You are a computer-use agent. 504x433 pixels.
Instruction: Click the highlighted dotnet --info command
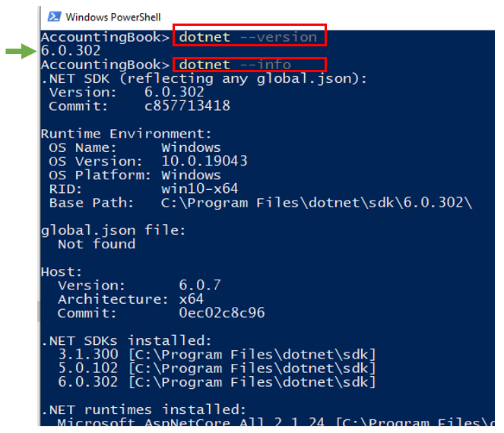(x=250, y=65)
